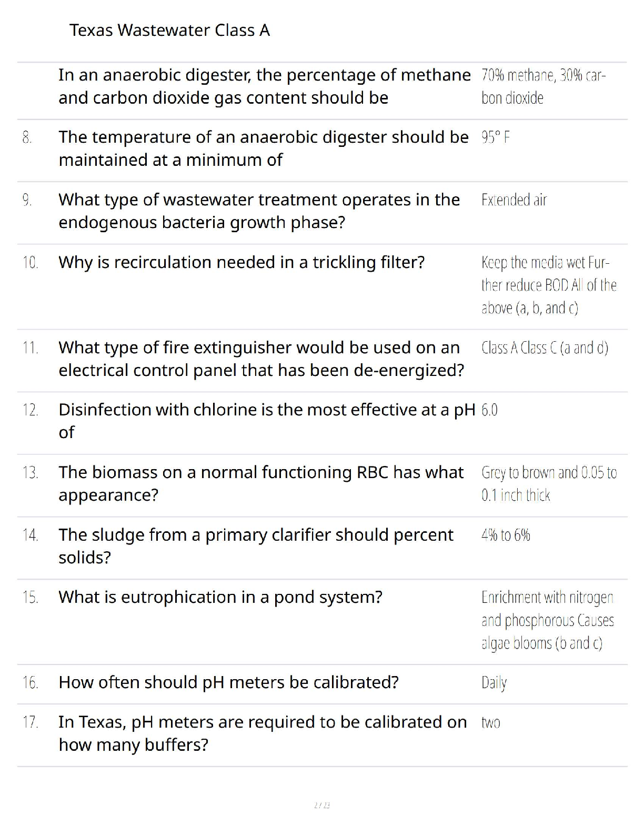Select question 11 about fire extinguisher type
This screenshot has width=644, height=834.
tap(261, 359)
